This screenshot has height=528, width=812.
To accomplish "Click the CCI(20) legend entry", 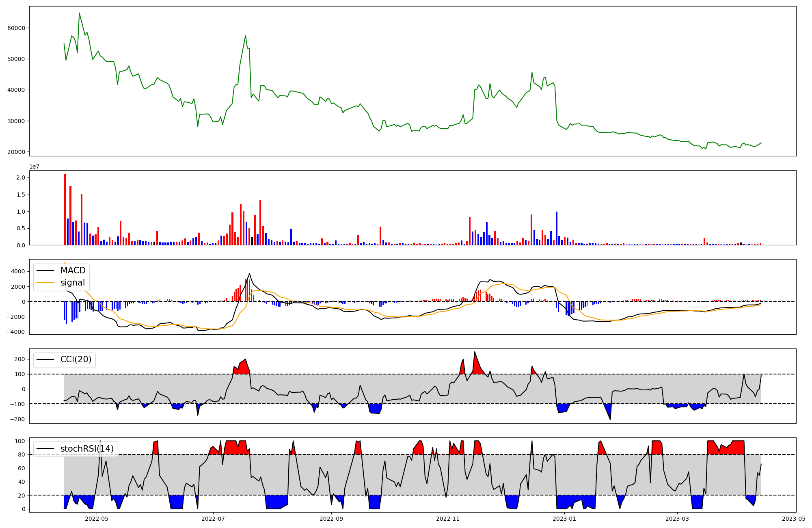I will tap(76, 359).
